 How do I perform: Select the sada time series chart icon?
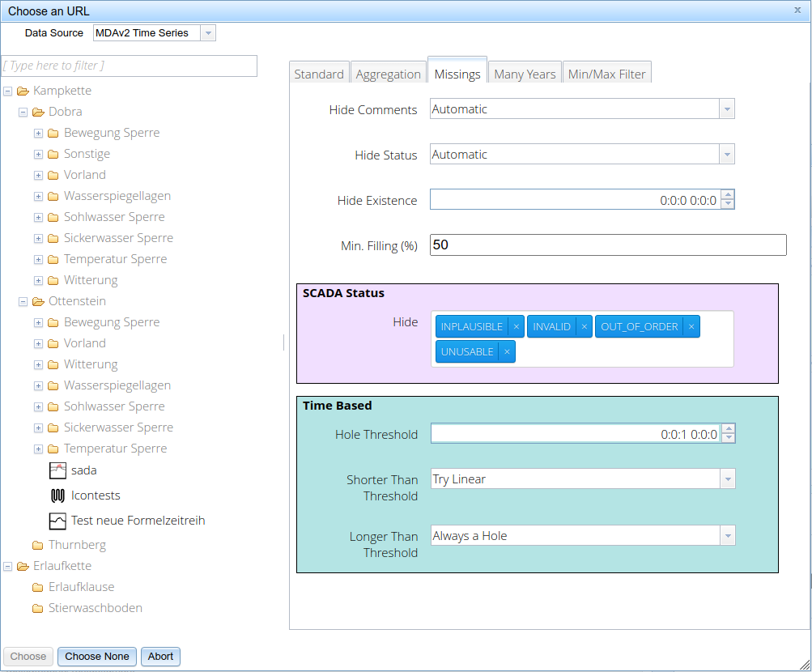(57, 470)
